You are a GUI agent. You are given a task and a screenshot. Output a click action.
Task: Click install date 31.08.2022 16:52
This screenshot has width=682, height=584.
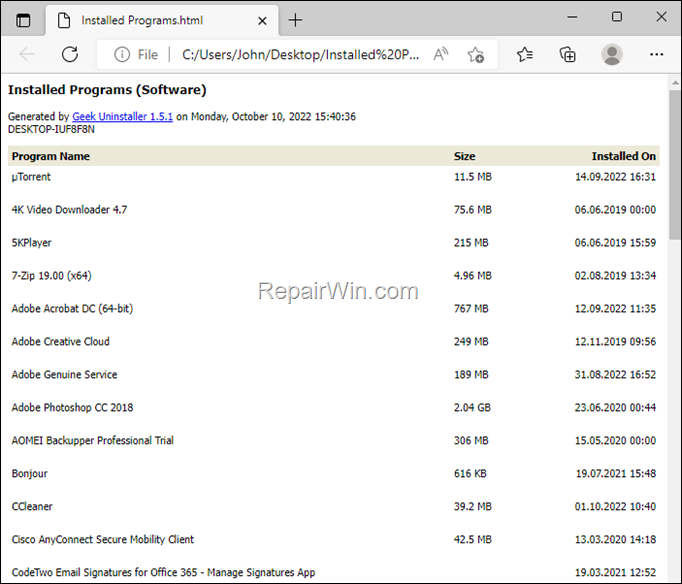click(615, 374)
